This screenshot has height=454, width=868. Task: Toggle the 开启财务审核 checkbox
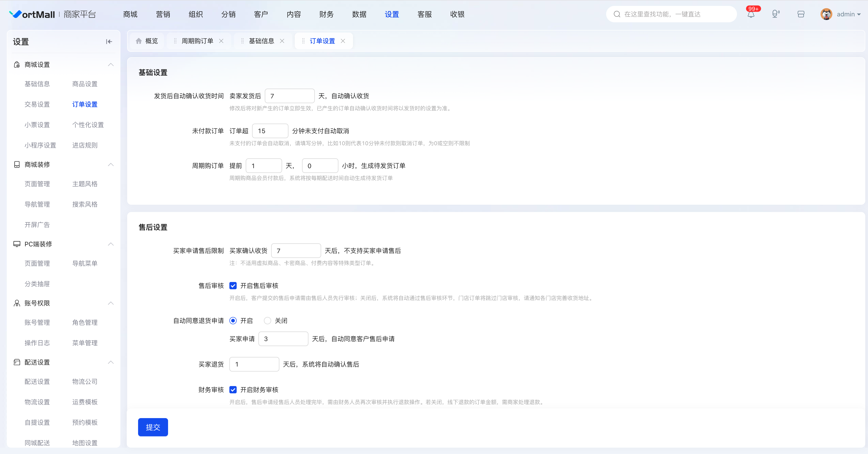233,390
